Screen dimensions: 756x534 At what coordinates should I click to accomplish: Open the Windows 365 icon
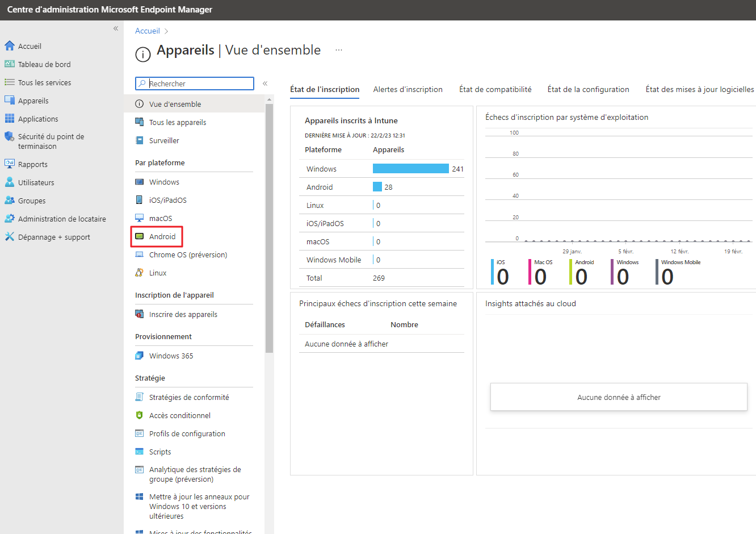(x=139, y=356)
